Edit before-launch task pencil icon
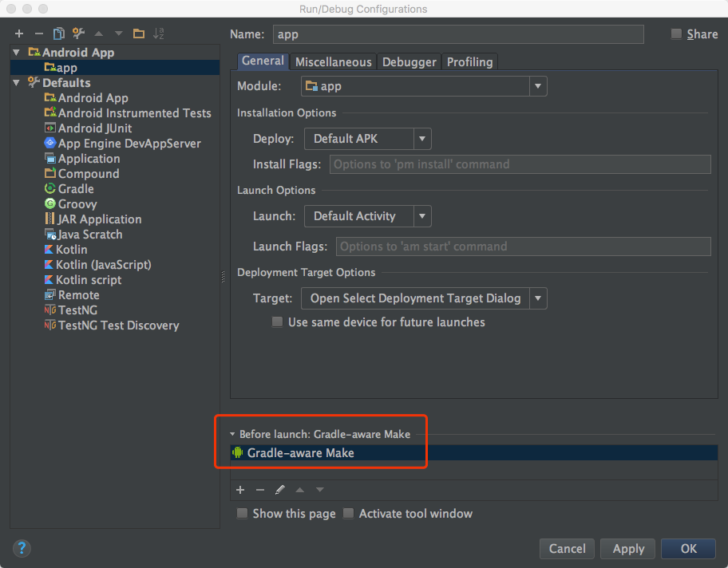Screen dimensions: 728x568 [x=280, y=490]
